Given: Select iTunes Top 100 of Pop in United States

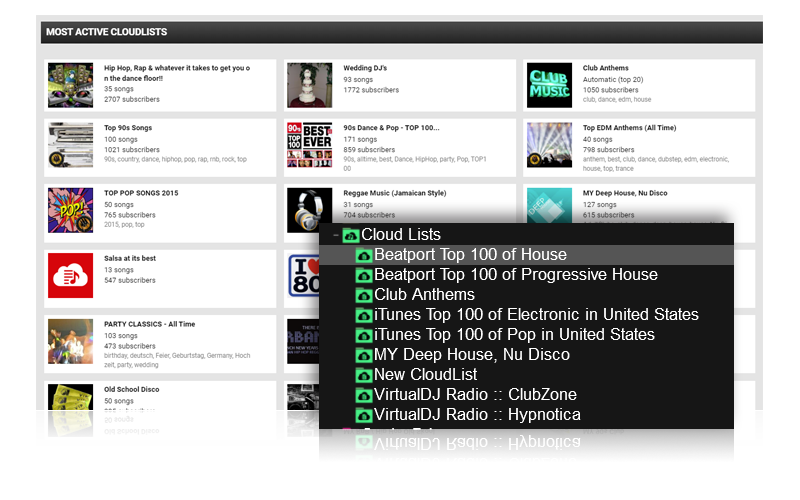Looking at the screenshot, I should pyautogui.click(x=514, y=334).
